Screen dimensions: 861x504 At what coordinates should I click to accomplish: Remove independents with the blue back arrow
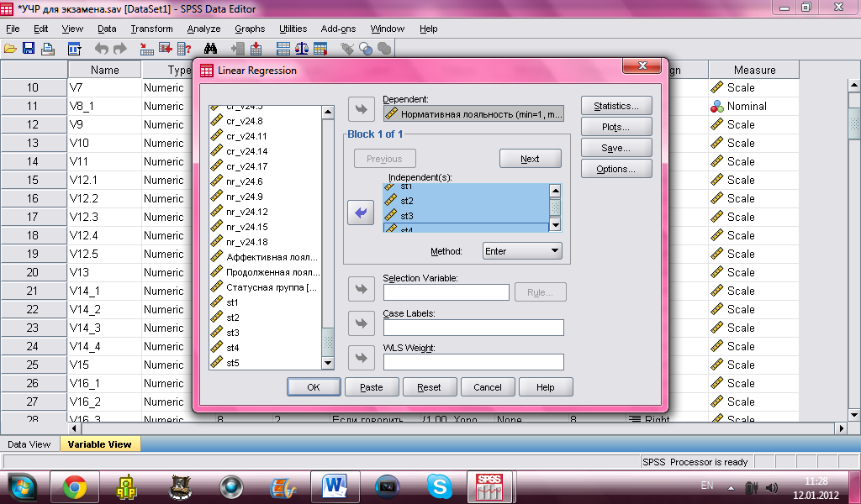[361, 213]
